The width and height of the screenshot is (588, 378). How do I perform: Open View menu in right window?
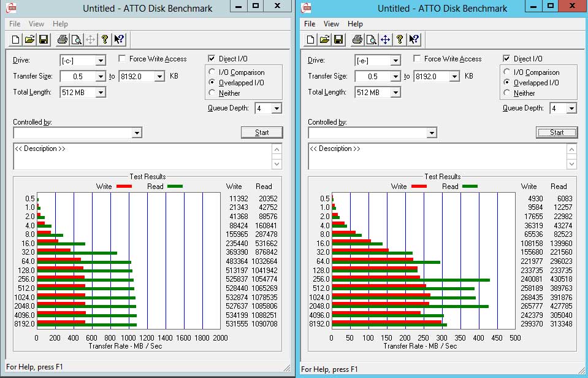click(x=331, y=24)
